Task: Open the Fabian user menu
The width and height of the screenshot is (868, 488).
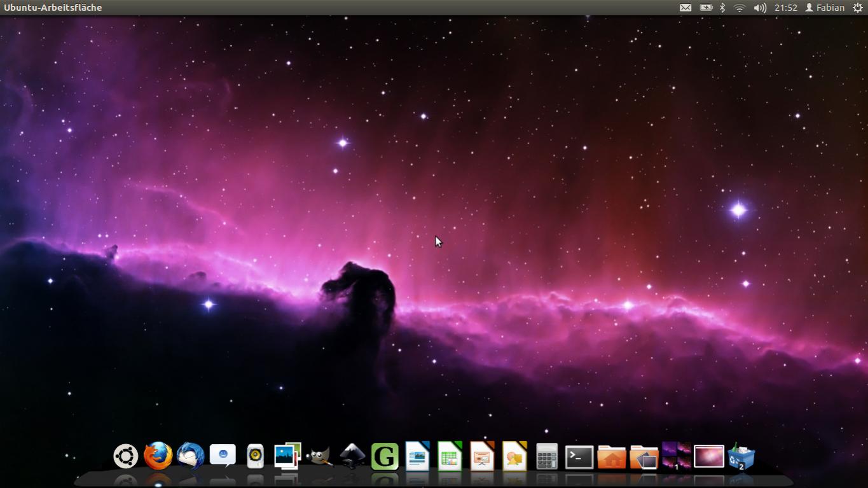Action: click(825, 8)
